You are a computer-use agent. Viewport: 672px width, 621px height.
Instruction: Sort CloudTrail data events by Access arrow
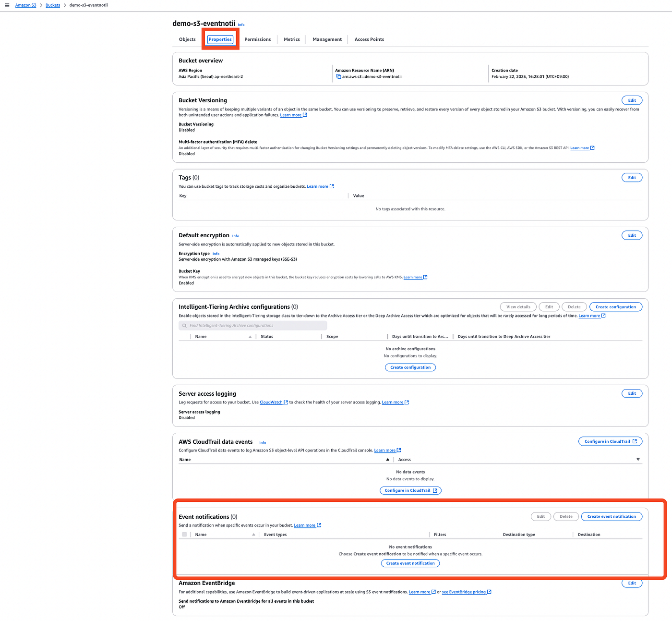click(638, 460)
